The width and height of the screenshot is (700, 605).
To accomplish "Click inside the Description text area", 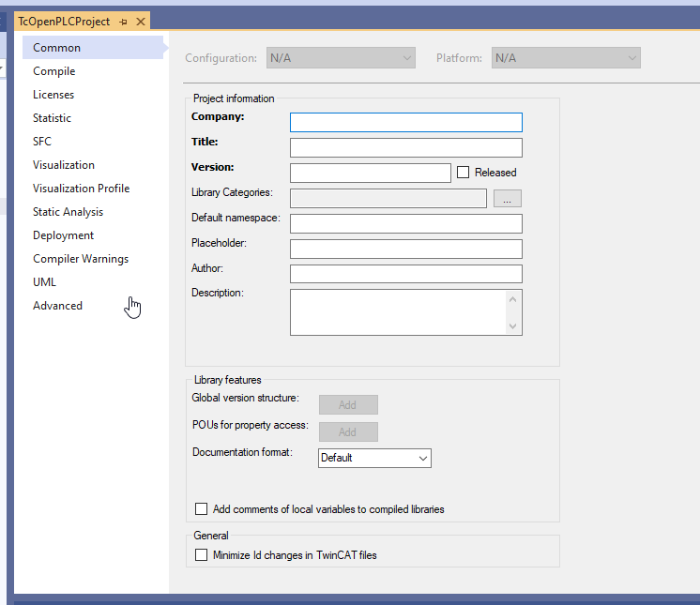I will tap(397, 312).
